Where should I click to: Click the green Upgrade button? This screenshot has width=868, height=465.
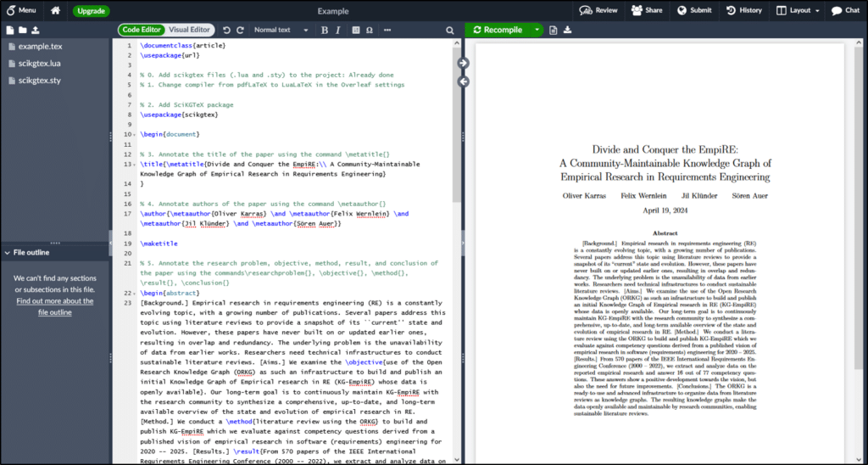click(91, 11)
